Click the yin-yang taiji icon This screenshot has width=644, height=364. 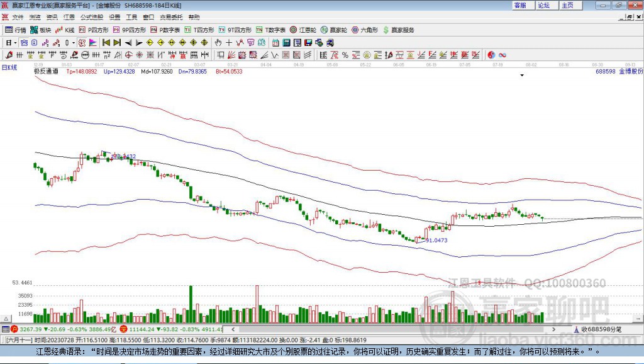pos(491,55)
